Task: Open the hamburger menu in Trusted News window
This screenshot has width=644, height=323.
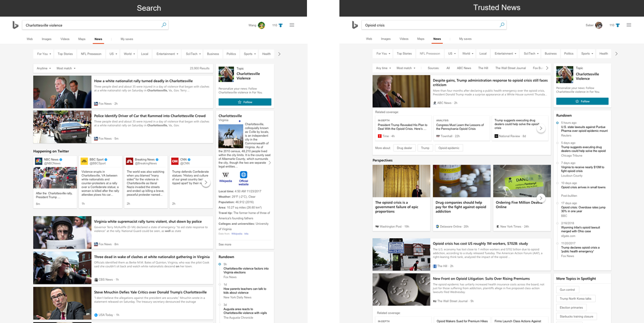Action: [x=629, y=25]
